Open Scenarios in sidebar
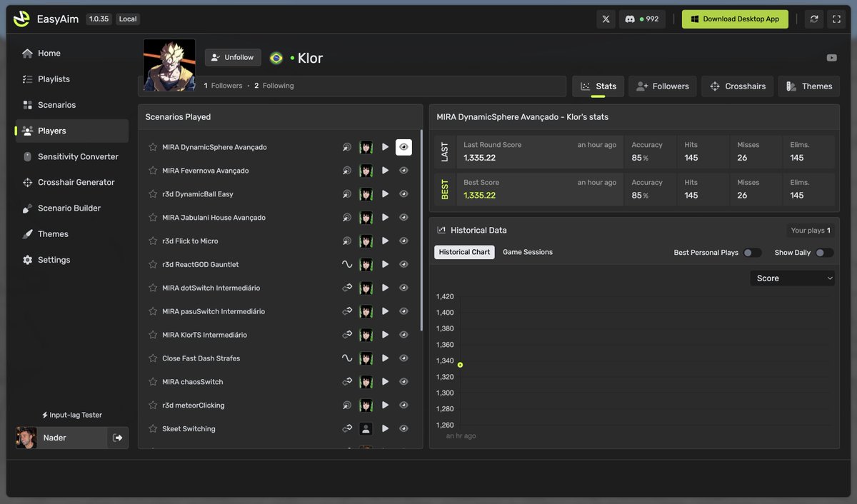Viewport: 857px width, 504px height. coord(72,105)
